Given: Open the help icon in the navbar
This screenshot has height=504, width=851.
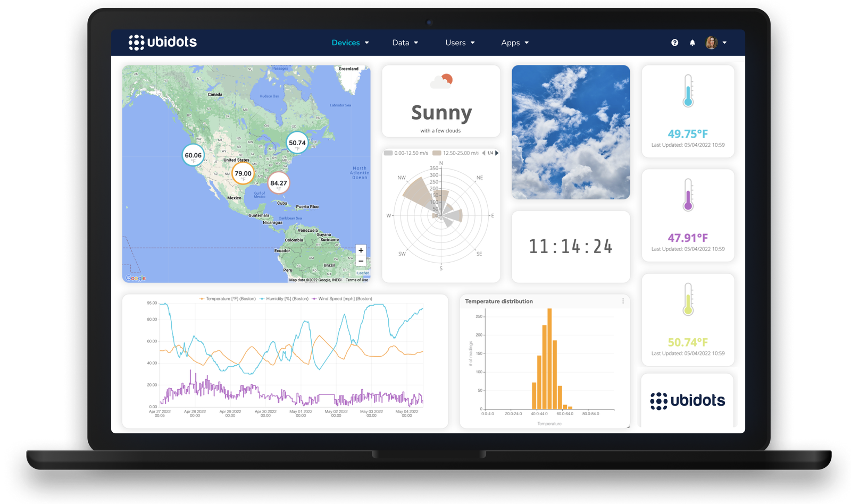Looking at the screenshot, I should point(674,43).
